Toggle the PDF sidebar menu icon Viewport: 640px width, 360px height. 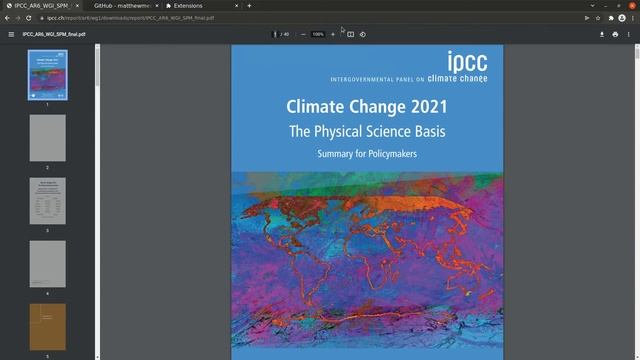click(x=11, y=34)
